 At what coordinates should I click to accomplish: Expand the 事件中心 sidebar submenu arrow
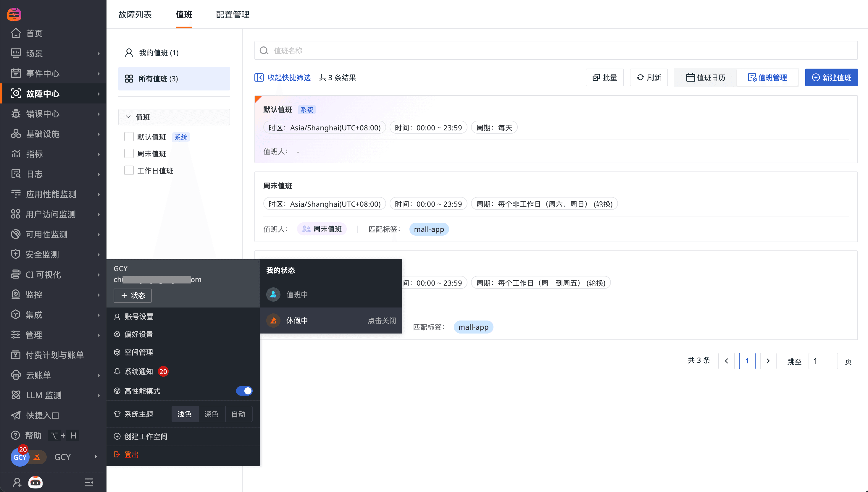point(99,73)
